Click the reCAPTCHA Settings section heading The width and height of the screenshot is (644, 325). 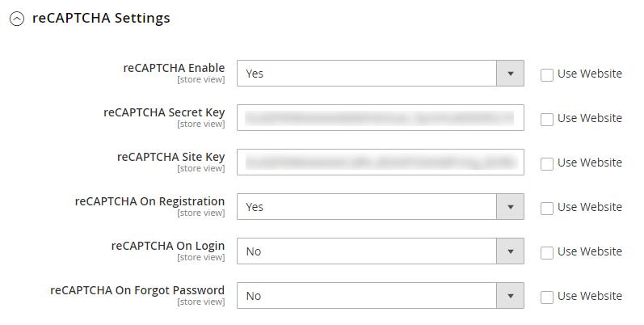pyautogui.click(x=101, y=18)
